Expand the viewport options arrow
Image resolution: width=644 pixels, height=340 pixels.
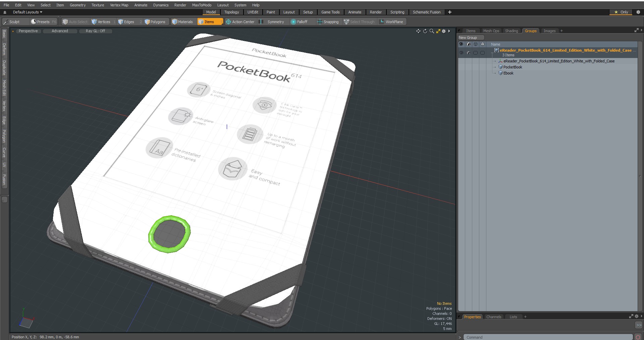tap(449, 31)
